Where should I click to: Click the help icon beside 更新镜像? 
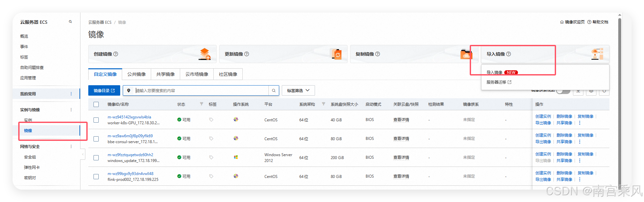[x=247, y=54]
